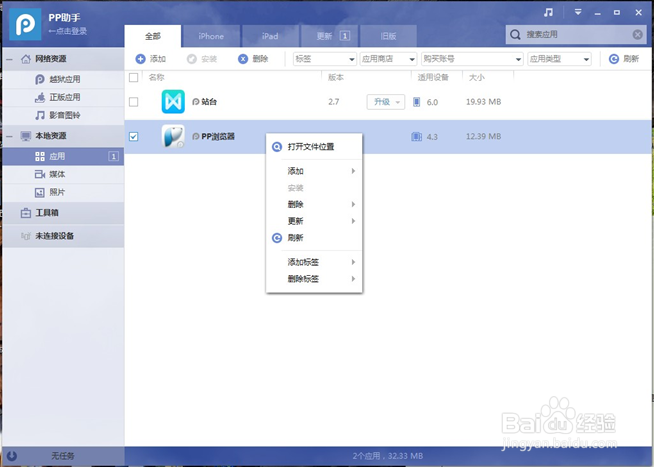Viewport: 654px width, 467px height.
Task: Uncheck the PP浏览器 row checkbox
Action: click(x=133, y=136)
